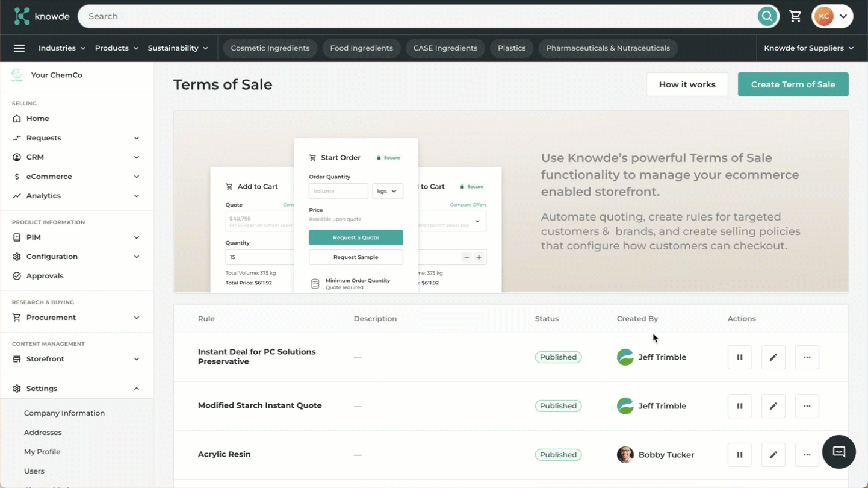Select Pharmaceuticals & Nutraceuticals category
Screen dimensions: 868x488
(x=608, y=48)
